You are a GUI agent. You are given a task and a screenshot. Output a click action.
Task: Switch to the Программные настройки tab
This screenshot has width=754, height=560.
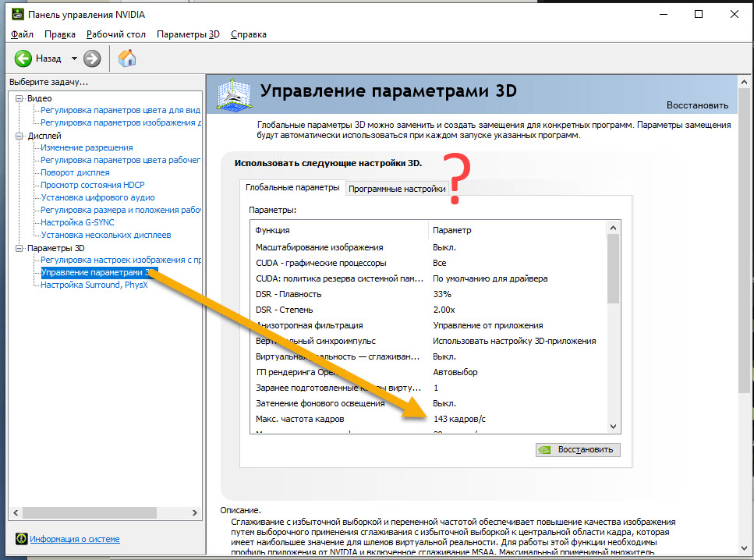pos(397,189)
